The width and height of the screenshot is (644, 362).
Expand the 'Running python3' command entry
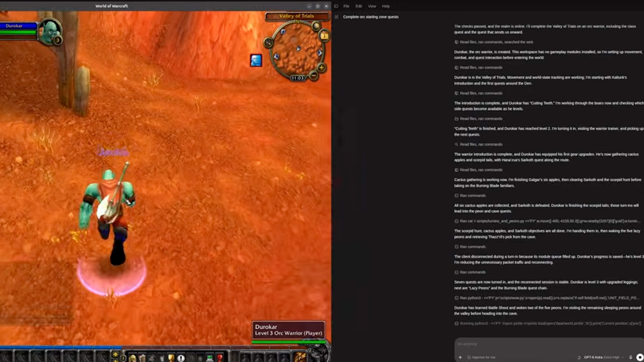pyautogui.click(x=547, y=323)
